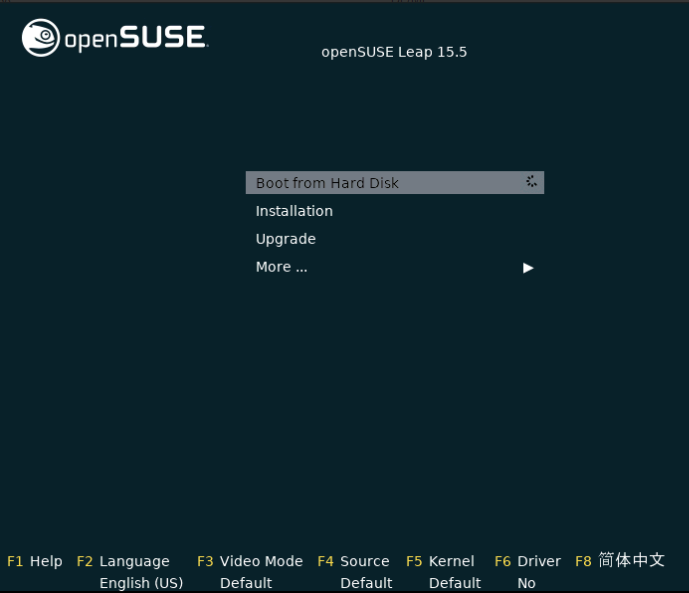Click the openSUSE Leap 15.5 title
This screenshot has height=593, width=689.
coord(394,52)
